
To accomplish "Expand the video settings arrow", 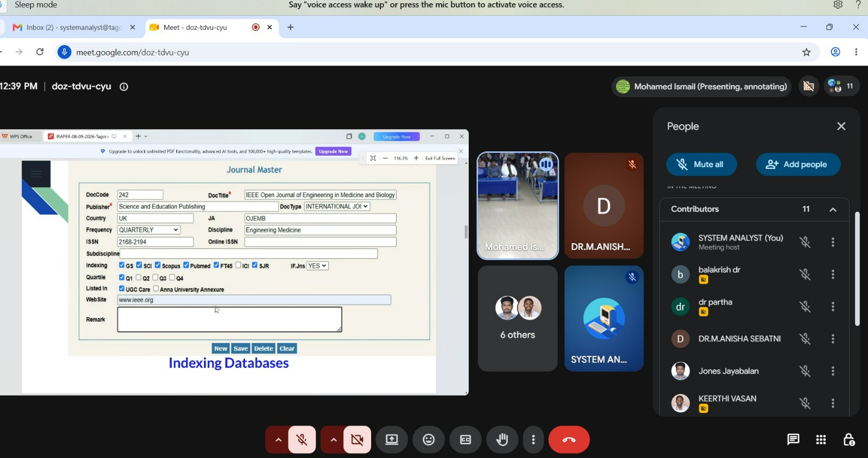I will pos(333,440).
